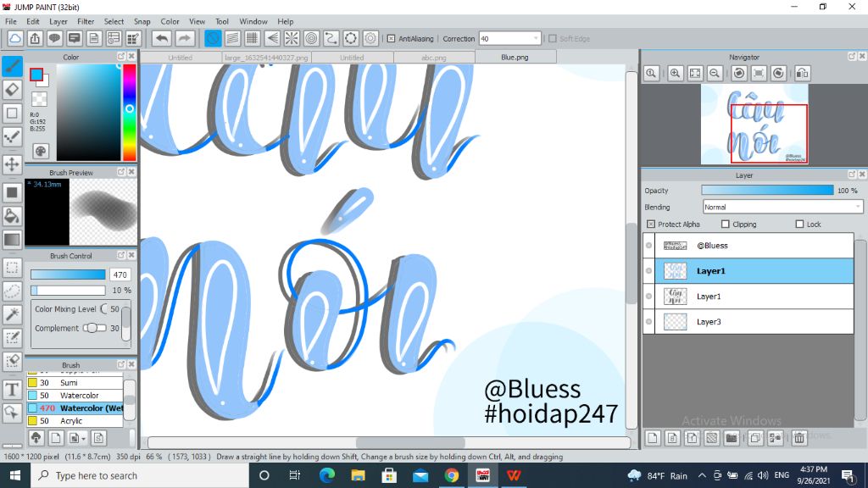Adjust the layer Opacity slider
This screenshot has width=868, height=488.
point(767,191)
